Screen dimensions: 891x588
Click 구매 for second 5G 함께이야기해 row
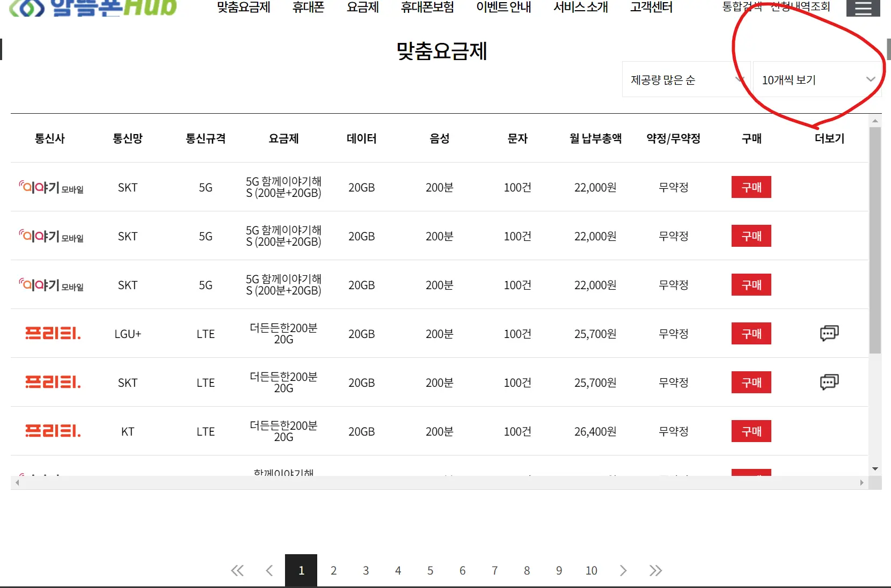[751, 236]
